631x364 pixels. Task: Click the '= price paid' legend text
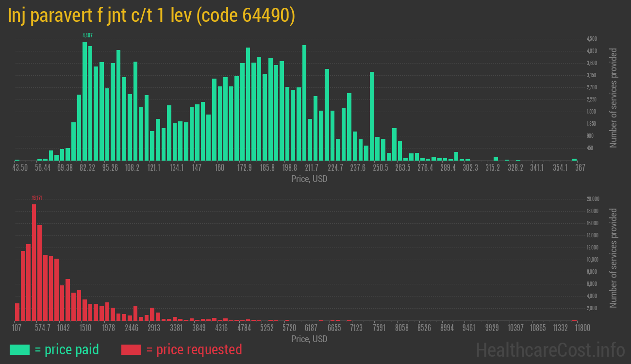tap(67, 349)
